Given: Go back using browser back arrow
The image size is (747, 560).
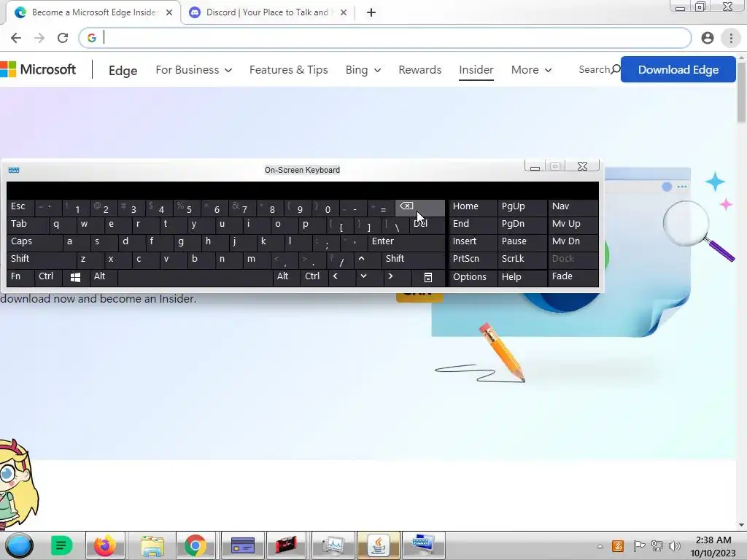Looking at the screenshot, I should click(x=16, y=38).
